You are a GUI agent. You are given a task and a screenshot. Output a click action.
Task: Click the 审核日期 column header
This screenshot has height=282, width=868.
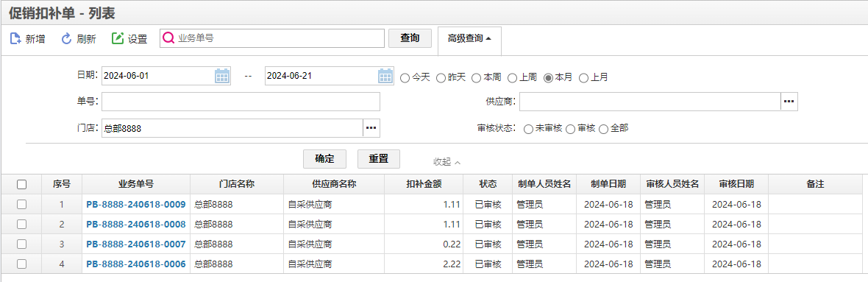pos(736,185)
